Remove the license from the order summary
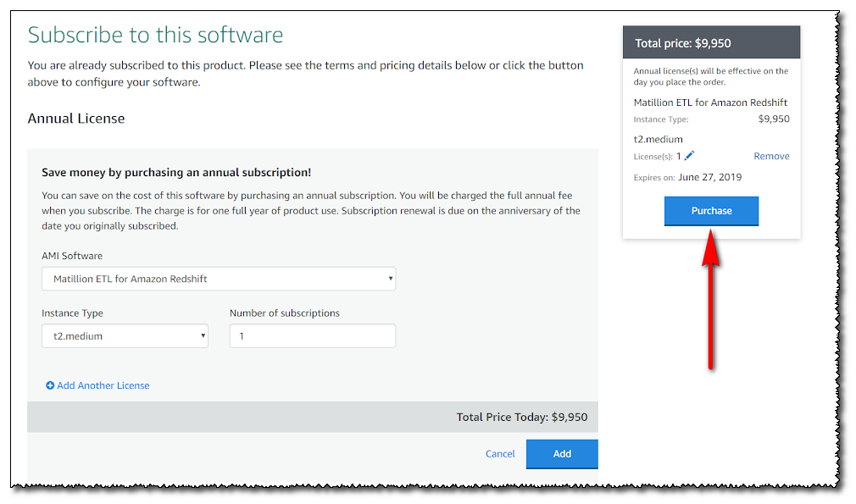This screenshot has height=504, width=856. click(x=771, y=156)
